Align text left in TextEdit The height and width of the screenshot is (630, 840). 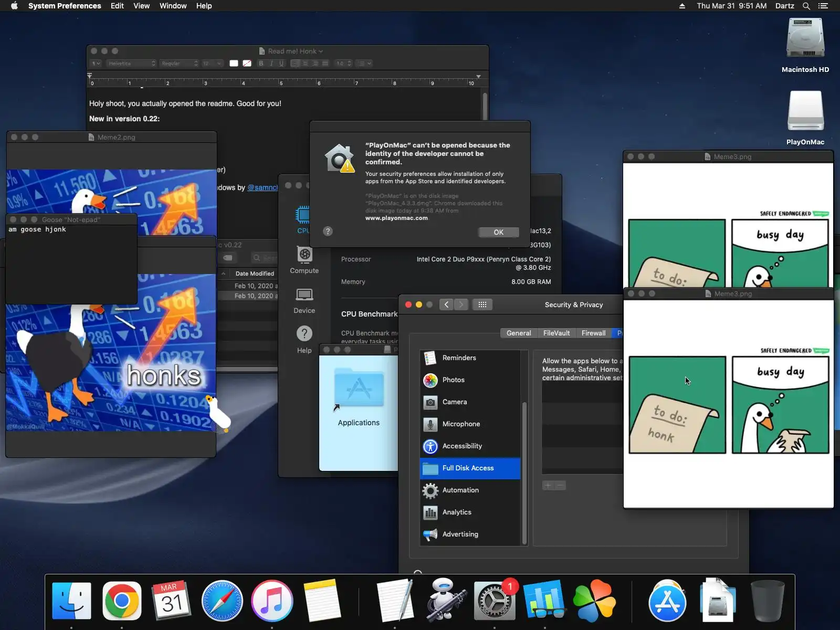click(295, 64)
